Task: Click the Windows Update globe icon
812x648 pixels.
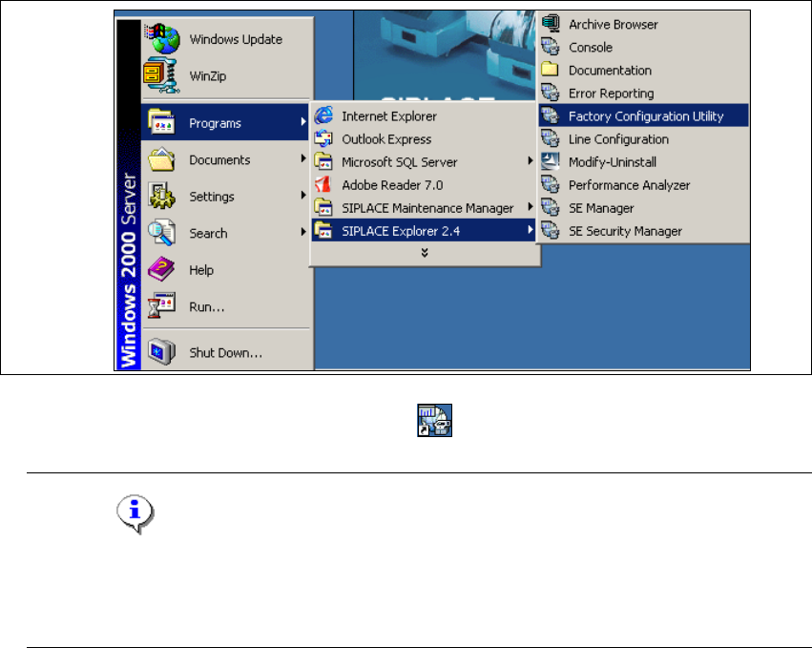Action: 162,38
